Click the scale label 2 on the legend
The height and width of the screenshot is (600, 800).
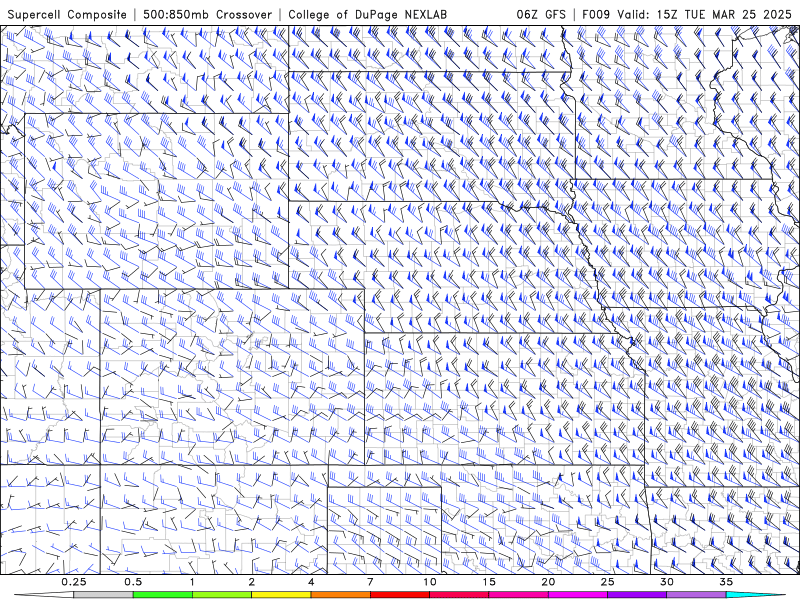click(x=252, y=582)
